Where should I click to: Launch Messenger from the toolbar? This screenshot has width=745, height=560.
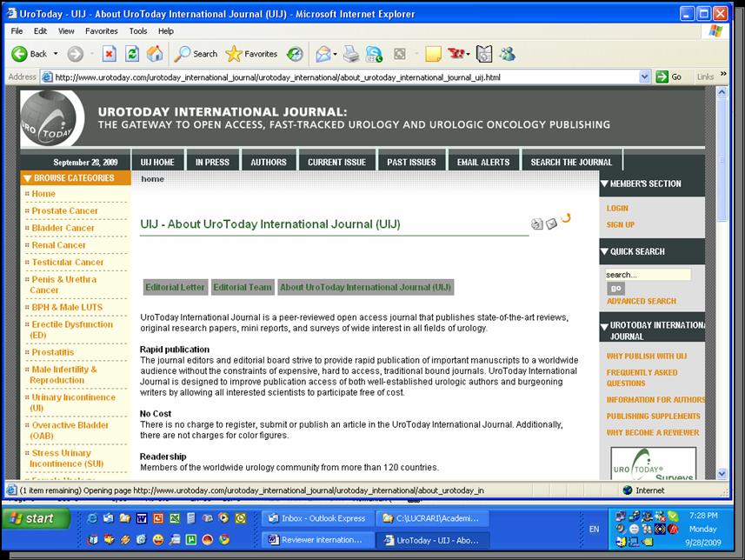point(507,54)
